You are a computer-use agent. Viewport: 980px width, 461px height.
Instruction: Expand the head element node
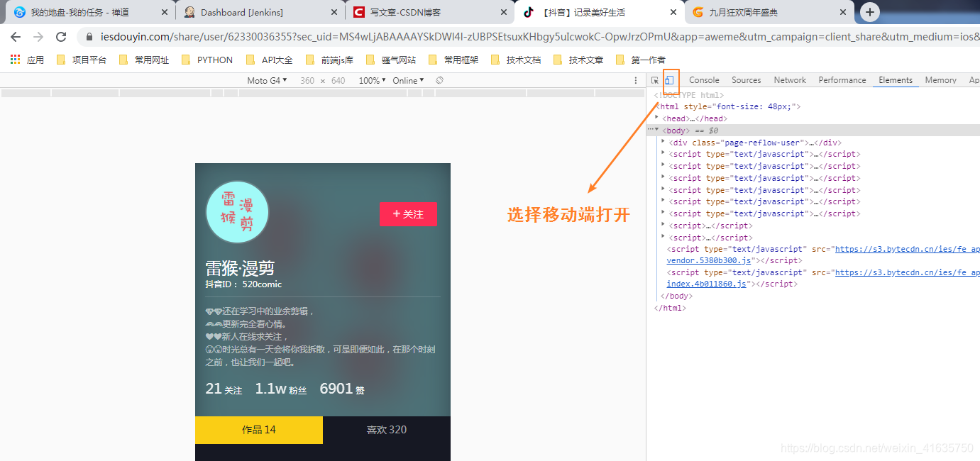[x=657, y=118]
